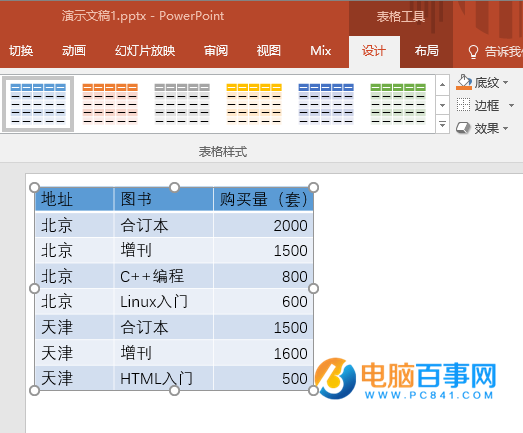The image size is (523, 433).
Task: Click the table cell containing 2000
Action: 263,225
